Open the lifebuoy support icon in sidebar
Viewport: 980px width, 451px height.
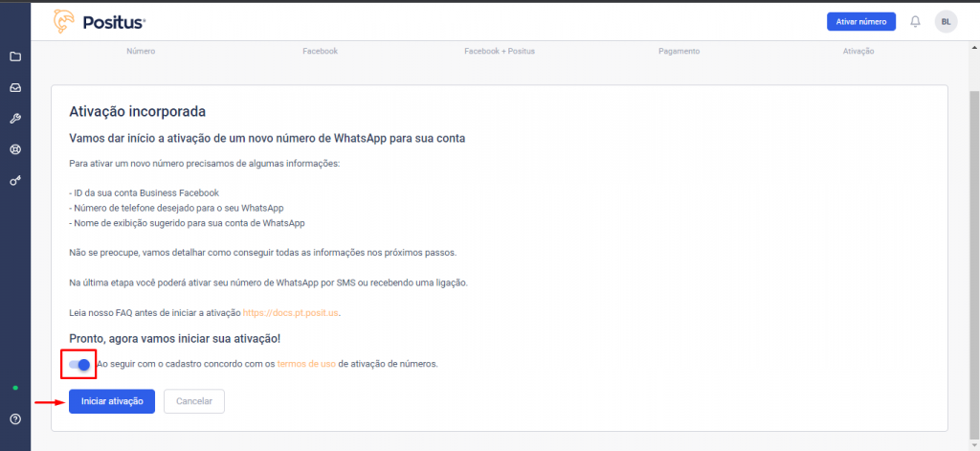click(x=15, y=149)
